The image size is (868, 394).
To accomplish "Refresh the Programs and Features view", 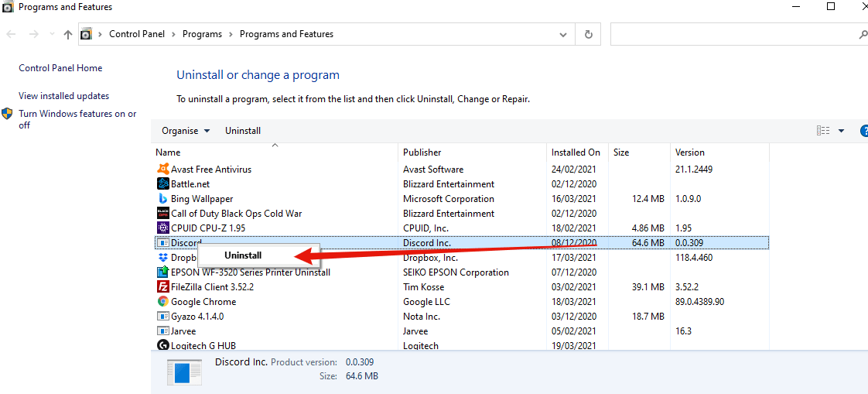I will pos(589,34).
